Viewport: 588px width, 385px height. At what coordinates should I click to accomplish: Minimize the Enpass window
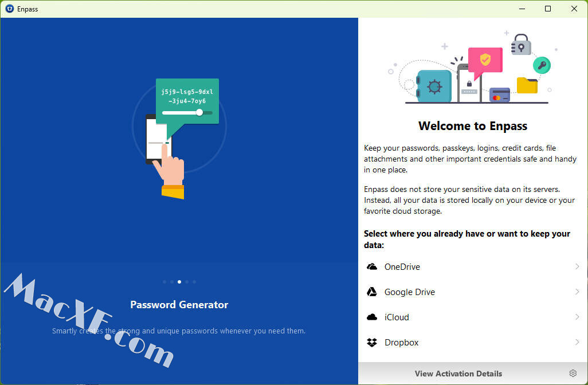pos(522,9)
